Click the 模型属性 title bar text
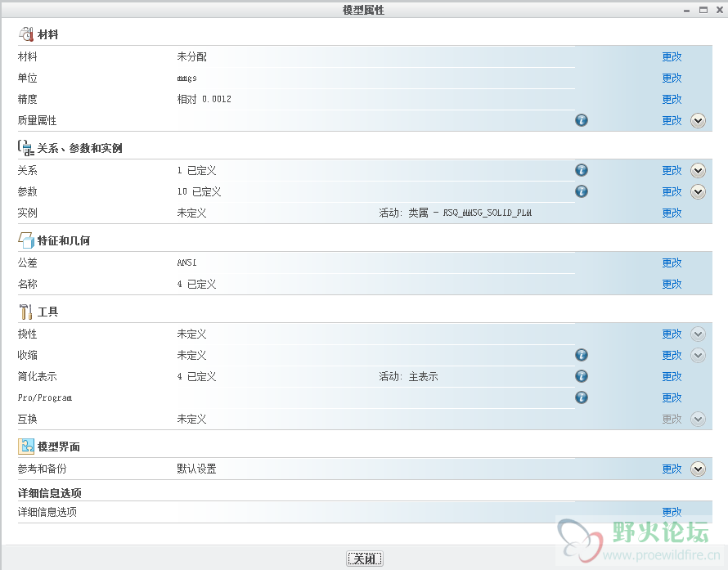 coord(363,10)
